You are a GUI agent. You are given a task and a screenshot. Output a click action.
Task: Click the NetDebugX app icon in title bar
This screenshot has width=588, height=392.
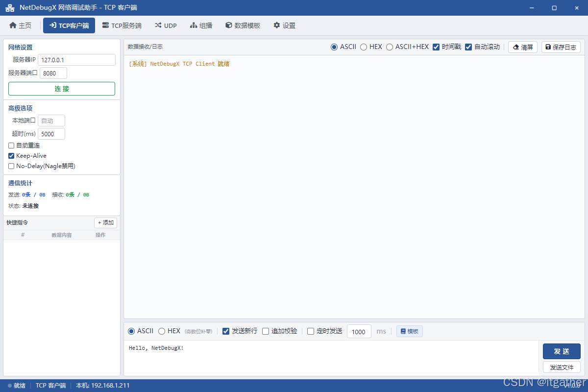(x=10, y=8)
